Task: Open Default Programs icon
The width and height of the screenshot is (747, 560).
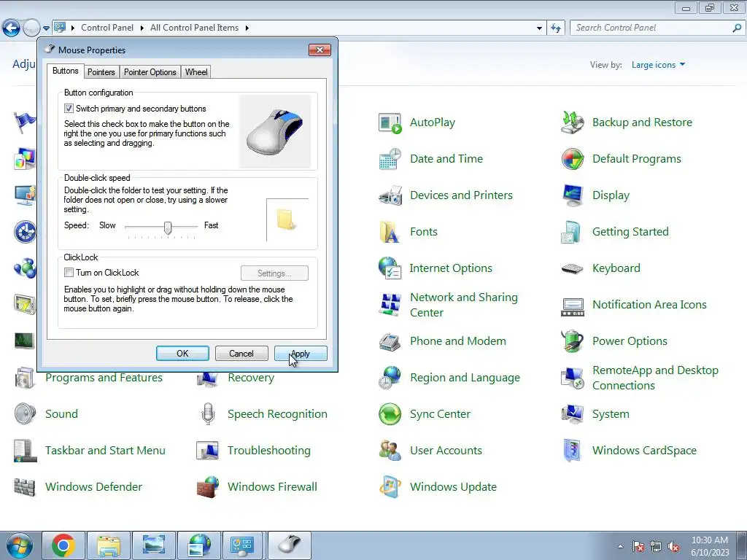Action: (x=572, y=159)
